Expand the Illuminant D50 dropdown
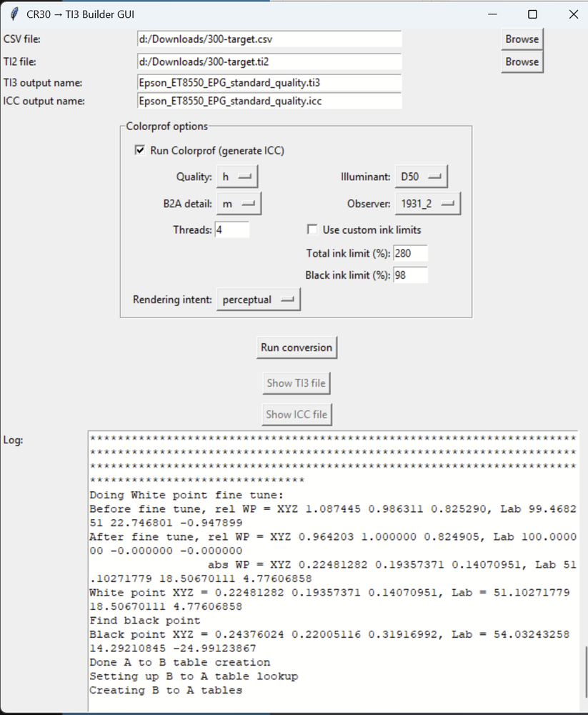Viewport: 588px width, 715px height. click(x=422, y=177)
